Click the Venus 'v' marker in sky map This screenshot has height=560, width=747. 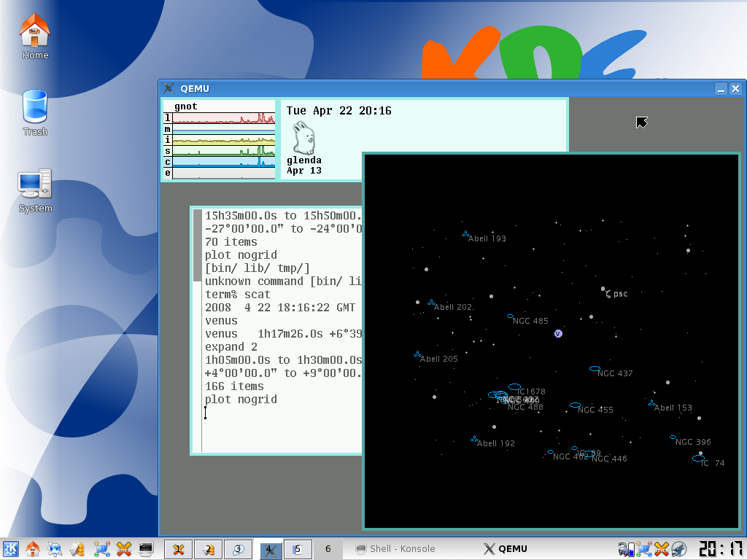(558, 334)
